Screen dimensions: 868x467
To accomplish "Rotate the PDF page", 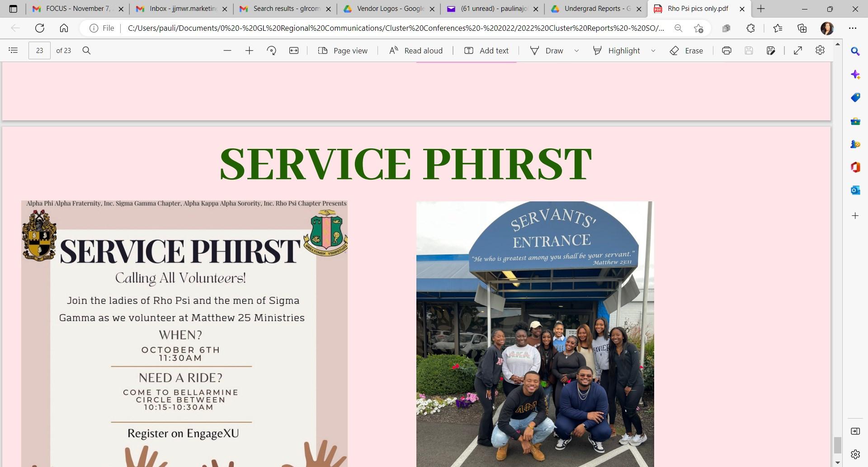I will (271, 50).
